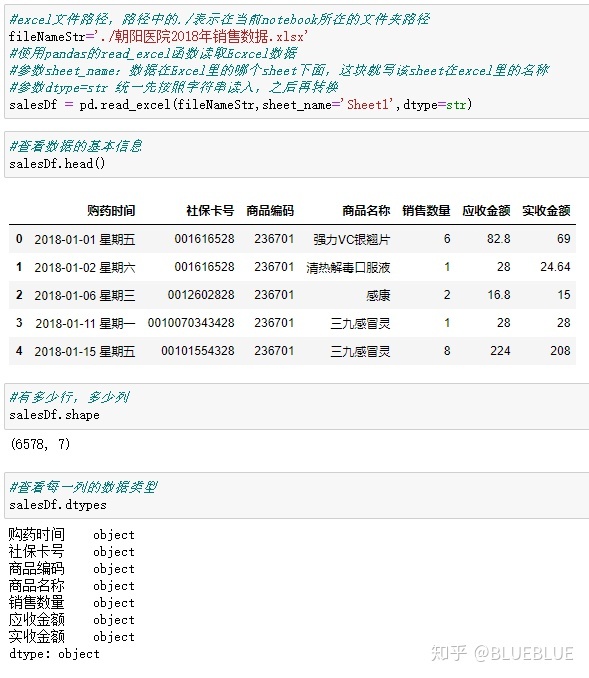Click the 销售数量 object dtype row
The width and height of the screenshot is (589, 678).
[x=72, y=602]
